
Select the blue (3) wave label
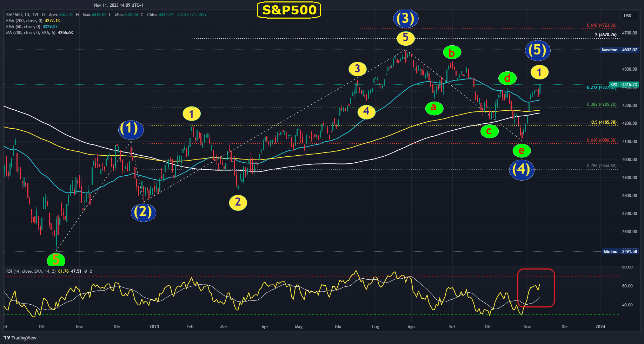pyautogui.click(x=406, y=18)
